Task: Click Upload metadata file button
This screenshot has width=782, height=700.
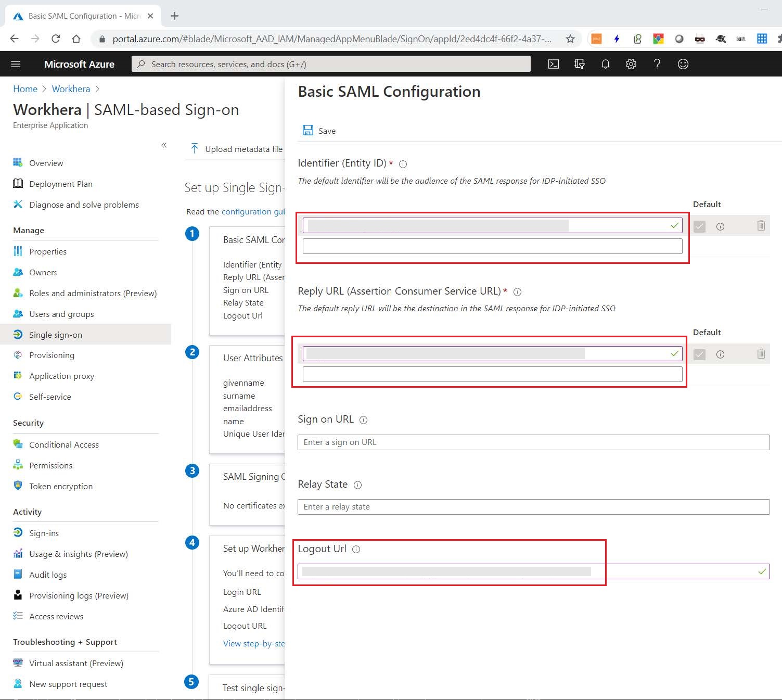Action: click(x=237, y=149)
